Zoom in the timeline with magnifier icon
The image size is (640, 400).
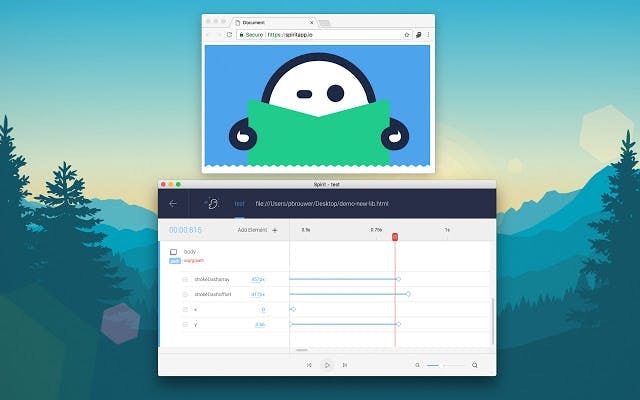[x=475, y=365]
